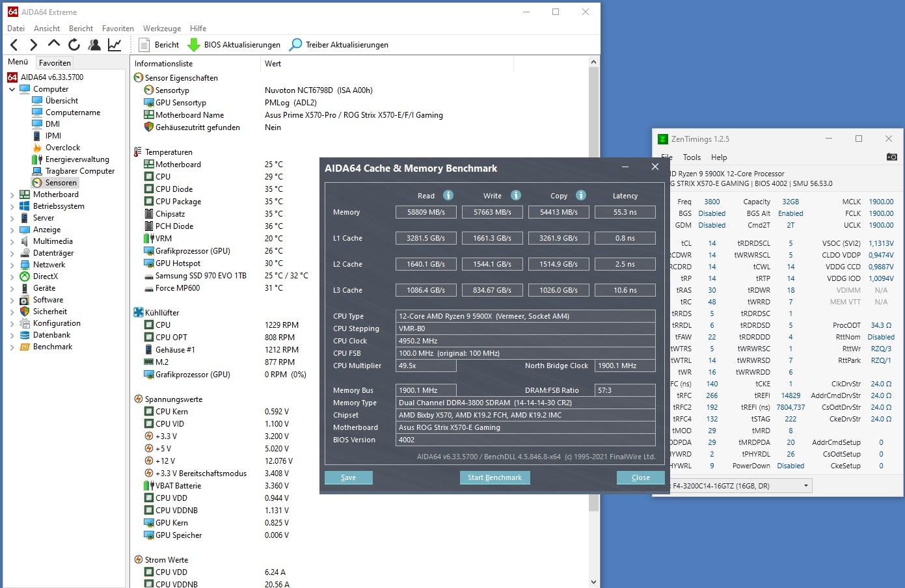Go forward with the AIDA64 forward arrow
Viewport: 905px width, 588px height.
tap(34, 45)
